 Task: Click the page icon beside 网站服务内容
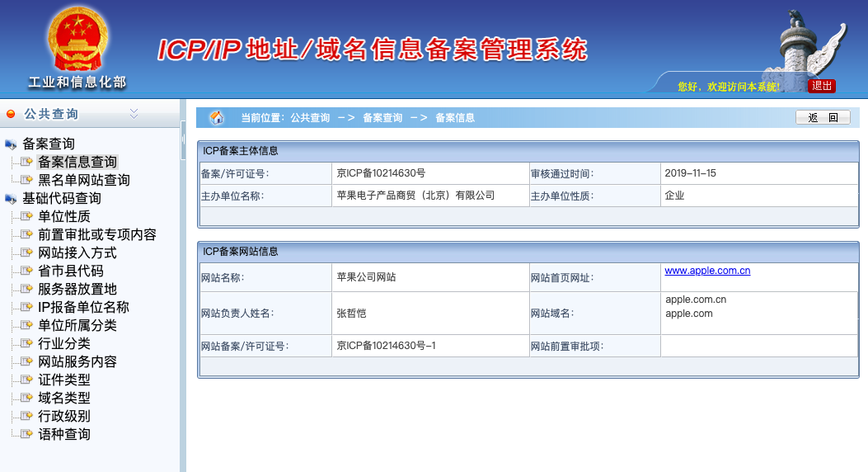[26, 361]
